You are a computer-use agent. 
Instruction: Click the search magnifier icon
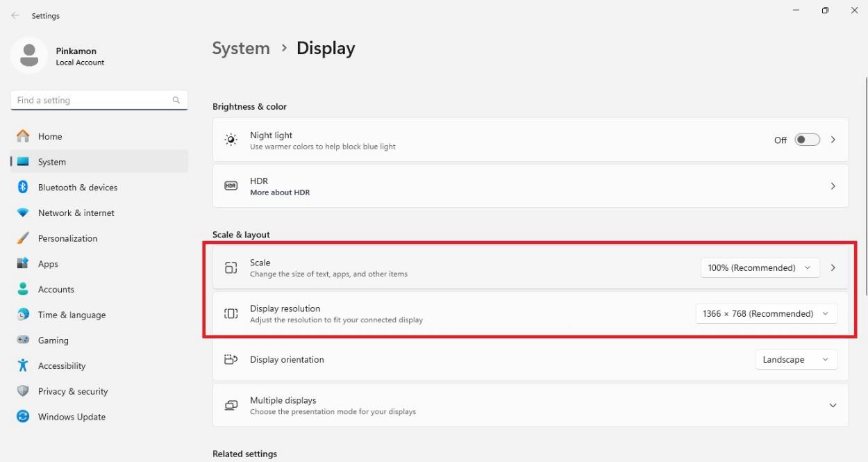click(176, 100)
